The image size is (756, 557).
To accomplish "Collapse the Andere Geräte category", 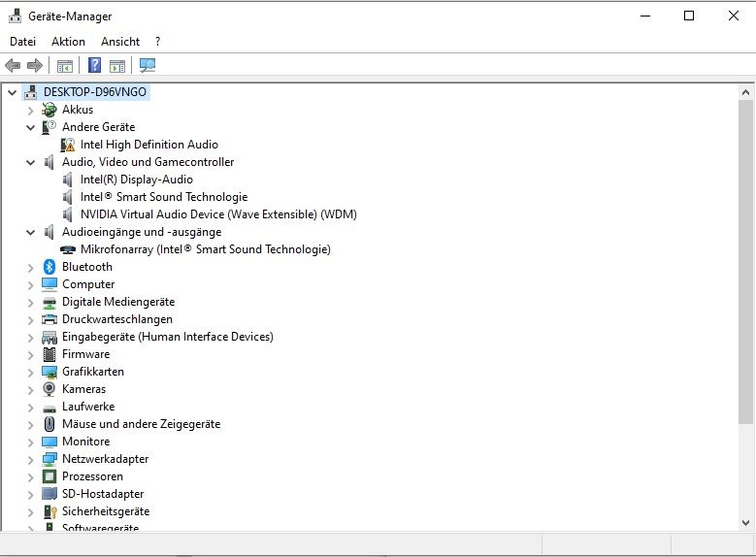I will click(x=31, y=127).
